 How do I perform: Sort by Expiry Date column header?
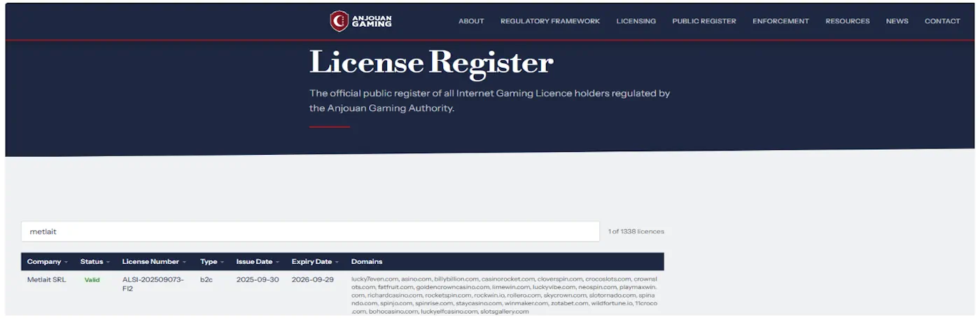click(315, 262)
